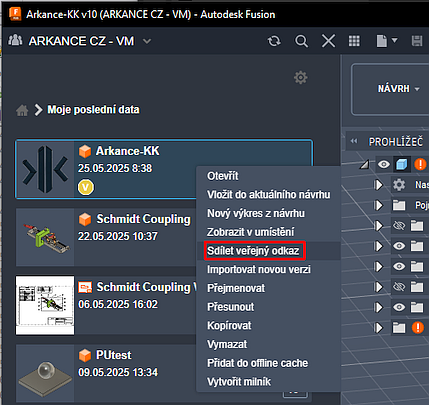Refresh the data panel

[x=274, y=41]
